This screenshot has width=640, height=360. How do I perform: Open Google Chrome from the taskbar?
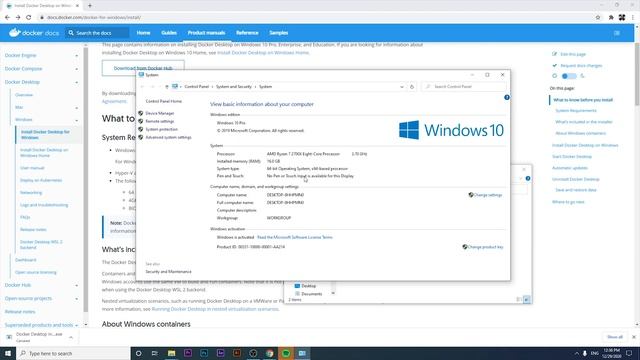click(x=269, y=353)
